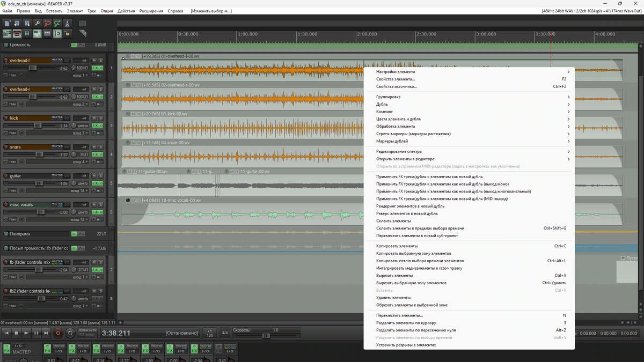The height and width of the screenshot is (362, 644).
Task: Open FX chain for guitar track
Action: coord(96,183)
